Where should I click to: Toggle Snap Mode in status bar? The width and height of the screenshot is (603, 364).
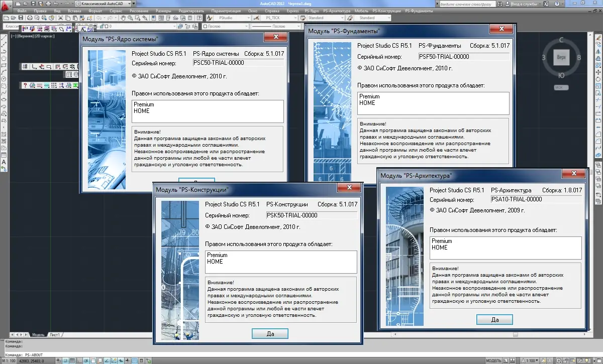[x=65, y=361]
